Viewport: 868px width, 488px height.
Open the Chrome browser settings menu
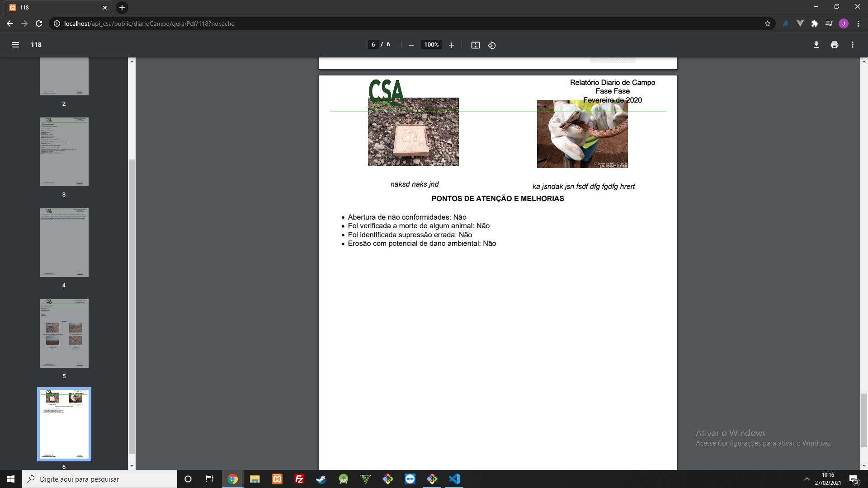(x=859, y=23)
